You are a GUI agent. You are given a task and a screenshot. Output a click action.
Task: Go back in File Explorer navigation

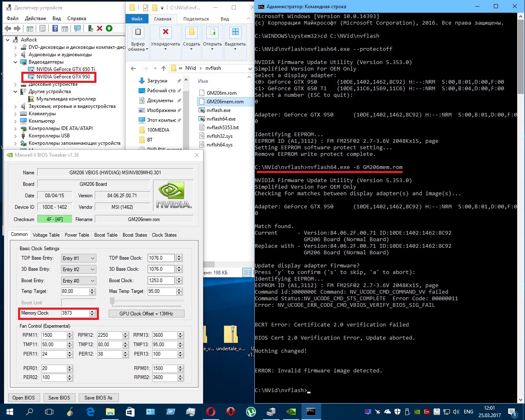coord(133,68)
